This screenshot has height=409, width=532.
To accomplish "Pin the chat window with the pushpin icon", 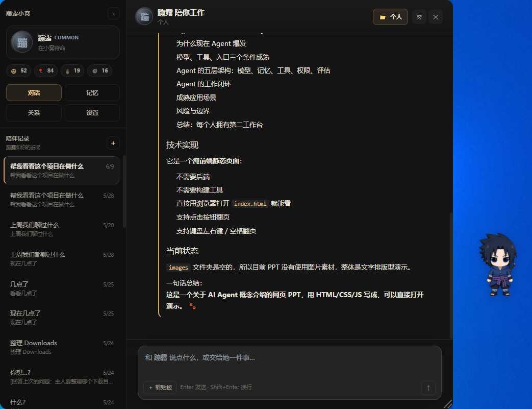I will 419,17.
